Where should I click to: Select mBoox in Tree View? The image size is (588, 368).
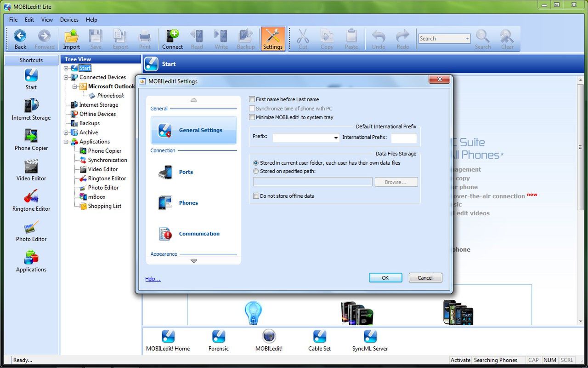(97, 197)
